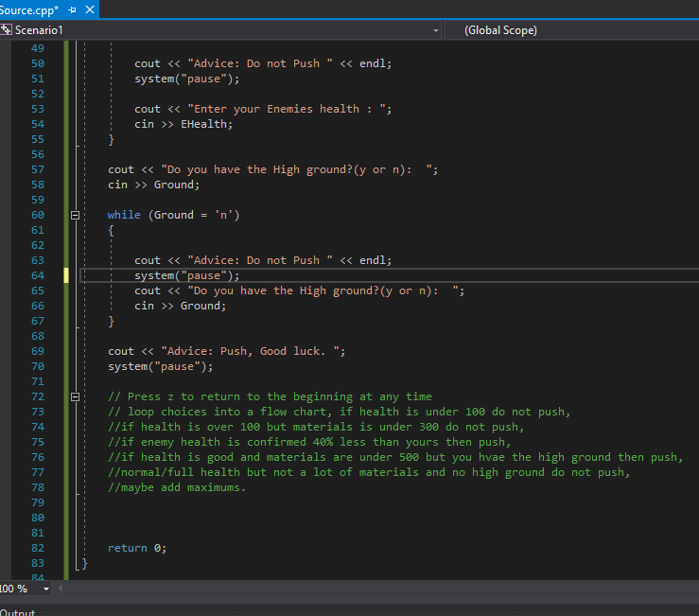Close the Source.cpp editor tab
The image size is (699, 616).
(x=91, y=9)
